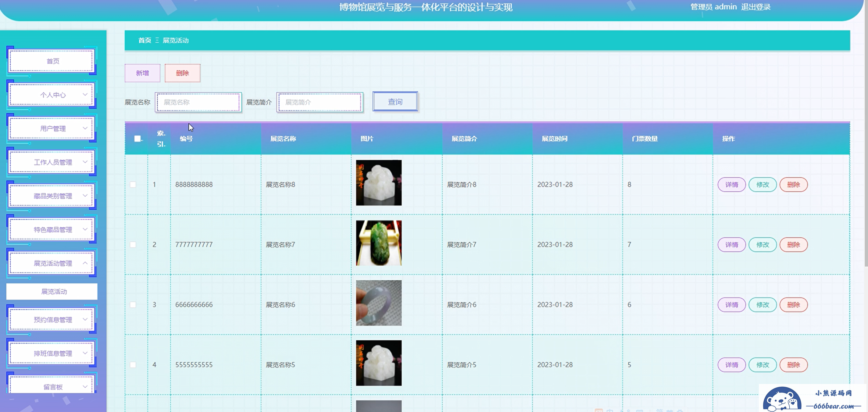
Task: Focus the 展览简介 search input
Action: coord(320,102)
